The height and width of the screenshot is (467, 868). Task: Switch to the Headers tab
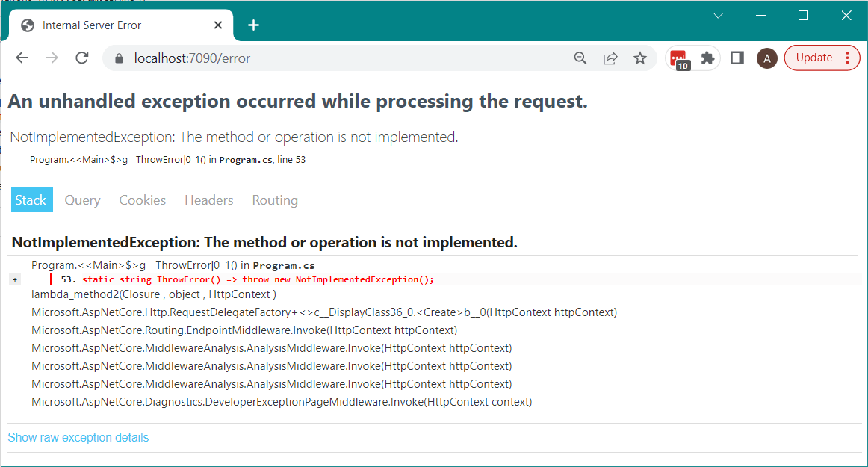point(208,200)
